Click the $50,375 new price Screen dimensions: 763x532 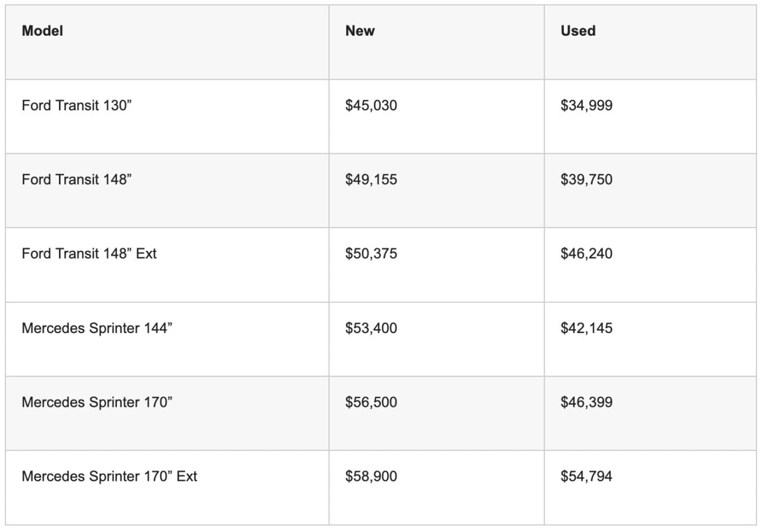(371, 254)
